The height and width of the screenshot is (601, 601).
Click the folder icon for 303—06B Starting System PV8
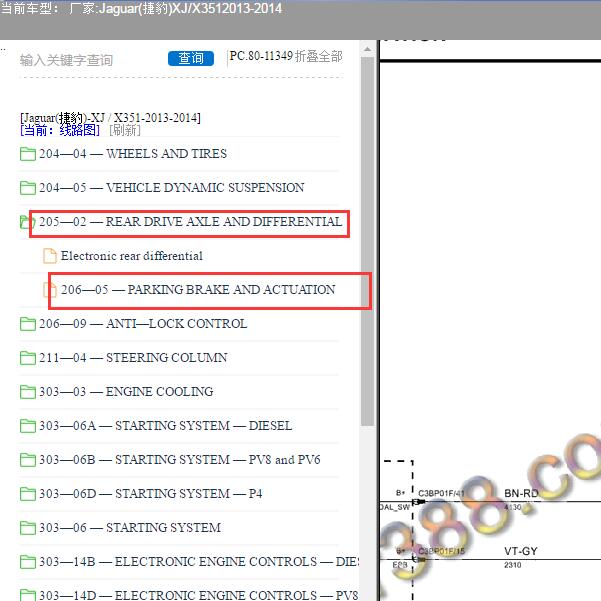click(28, 460)
